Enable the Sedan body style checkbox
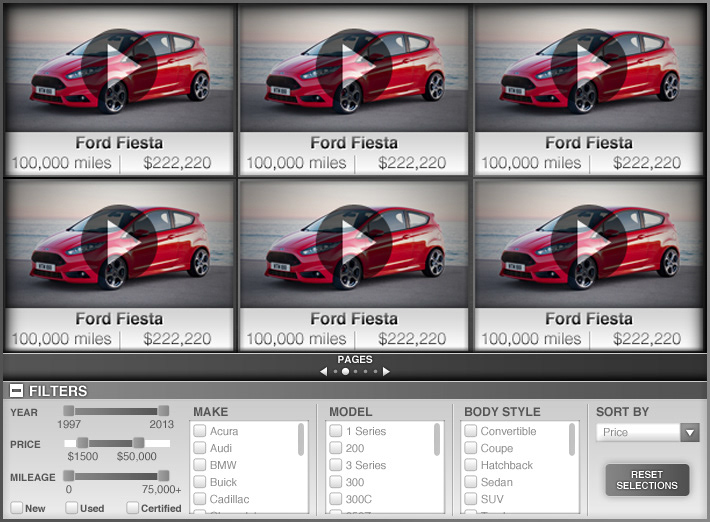This screenshot has height=522, width=710. point(470,482)
